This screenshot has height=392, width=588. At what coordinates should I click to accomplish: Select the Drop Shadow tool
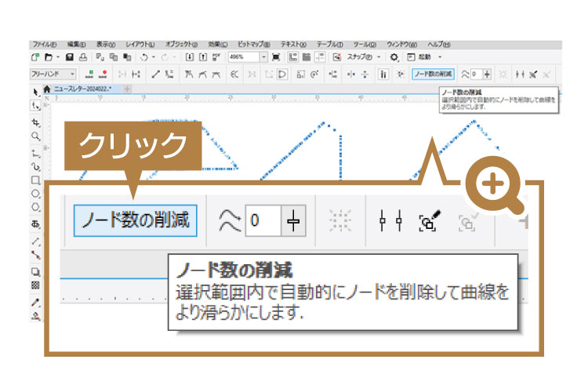coord(35,271)
